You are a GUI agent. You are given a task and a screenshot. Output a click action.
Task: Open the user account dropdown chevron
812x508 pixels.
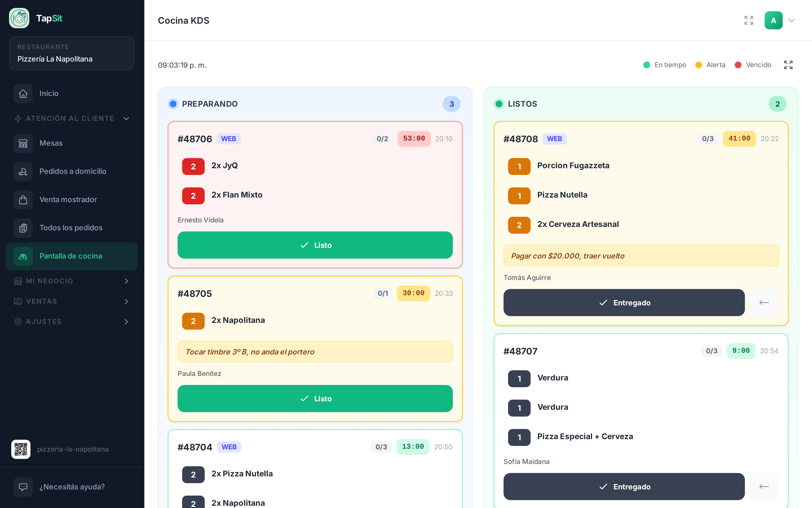(x=791, y=21)
